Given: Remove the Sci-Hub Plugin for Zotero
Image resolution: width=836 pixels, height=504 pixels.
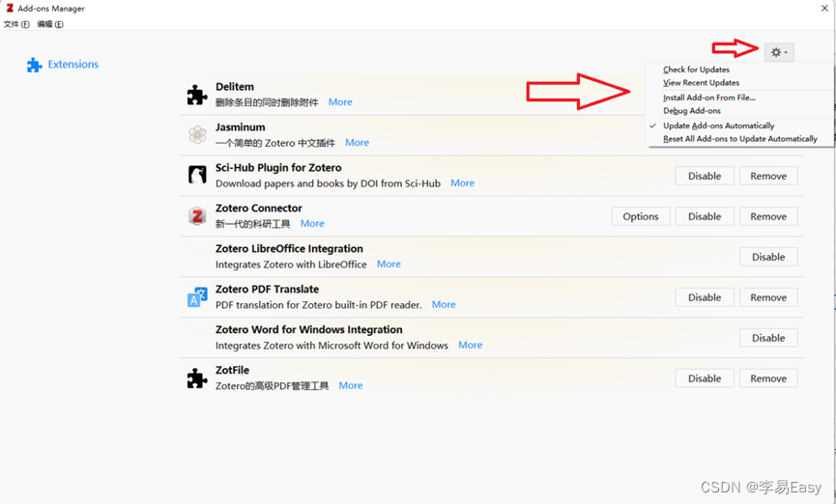Looking at the screenshot, I should (x=768, y=176).
